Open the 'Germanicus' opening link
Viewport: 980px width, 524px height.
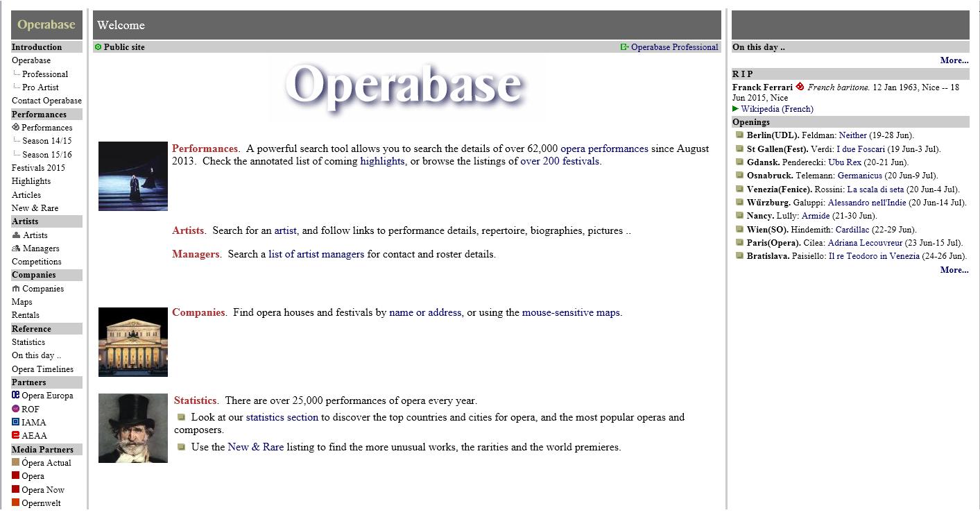pos(860,176)
